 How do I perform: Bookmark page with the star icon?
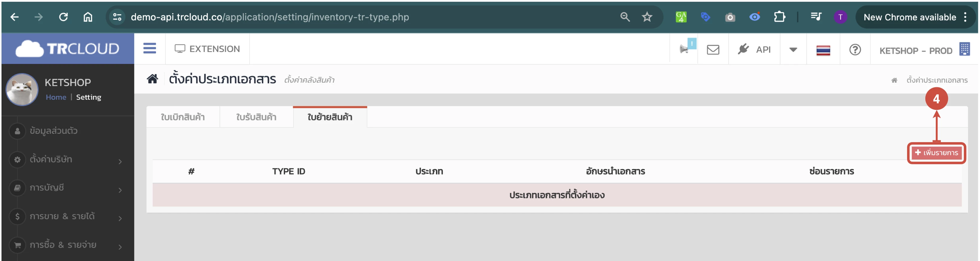click(x=647, y=17)
